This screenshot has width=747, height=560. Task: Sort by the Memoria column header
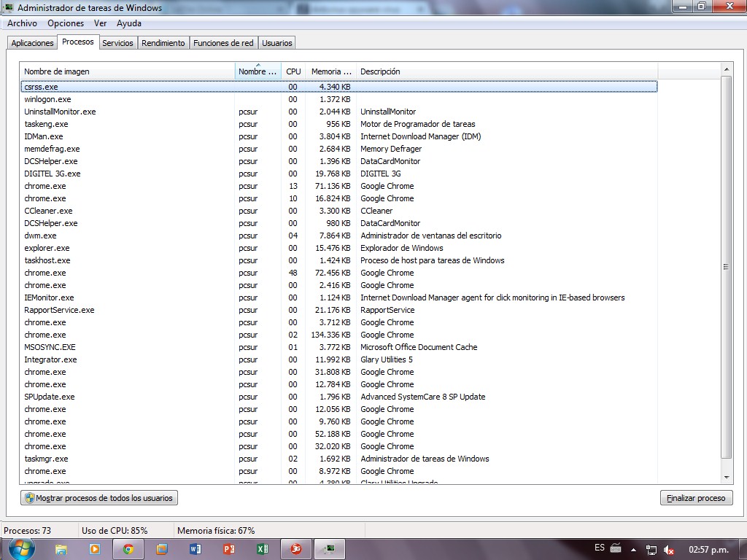pos(331,71)
